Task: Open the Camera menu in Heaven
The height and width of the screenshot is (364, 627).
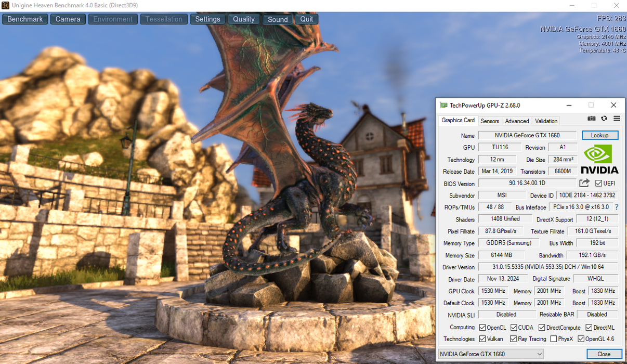Action: coord(68,19)
